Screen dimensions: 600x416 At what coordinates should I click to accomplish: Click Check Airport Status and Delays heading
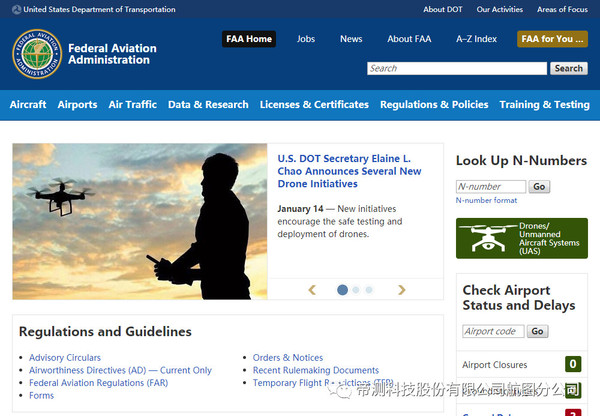(x=518, y=298)
